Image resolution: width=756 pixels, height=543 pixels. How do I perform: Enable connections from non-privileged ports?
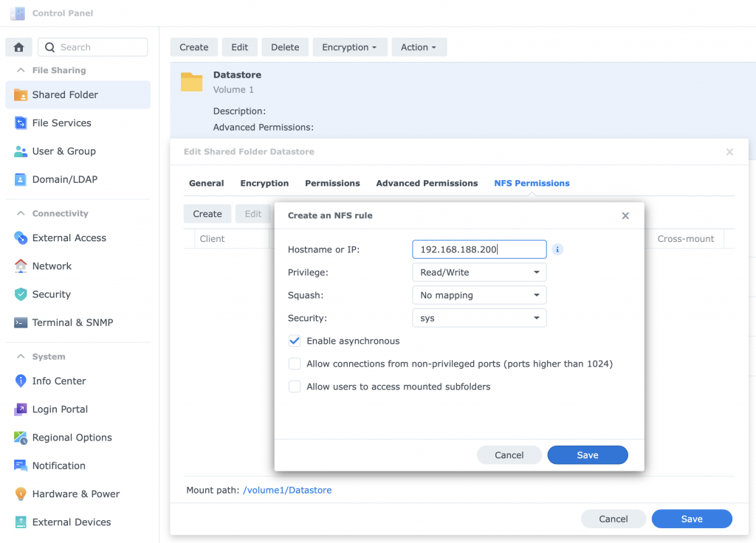pyautogui.click(x=295, y=364)
